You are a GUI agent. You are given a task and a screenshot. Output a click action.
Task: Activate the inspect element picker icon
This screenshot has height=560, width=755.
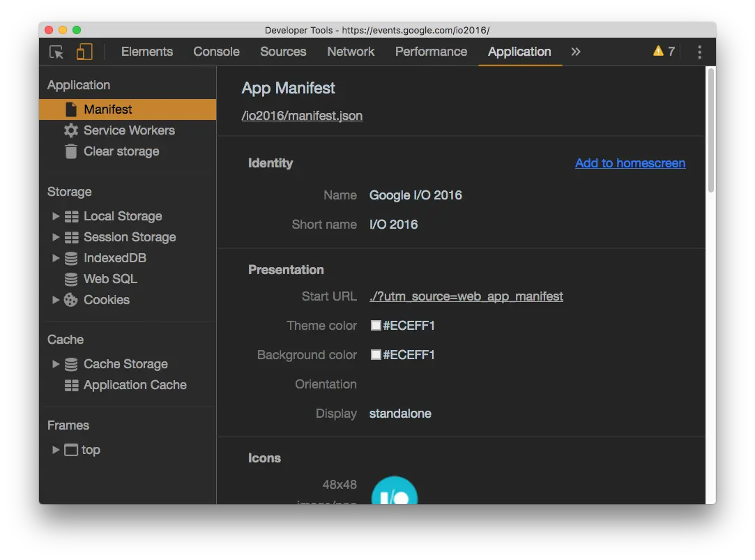pos(56,52)
